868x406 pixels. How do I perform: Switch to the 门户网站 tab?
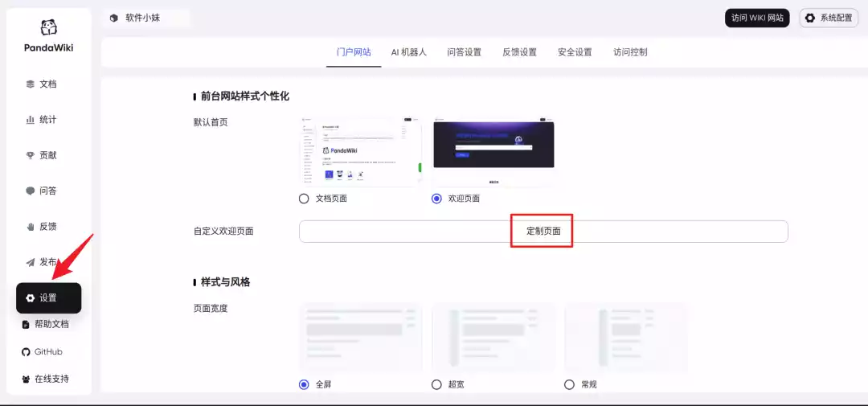point(354,52)
